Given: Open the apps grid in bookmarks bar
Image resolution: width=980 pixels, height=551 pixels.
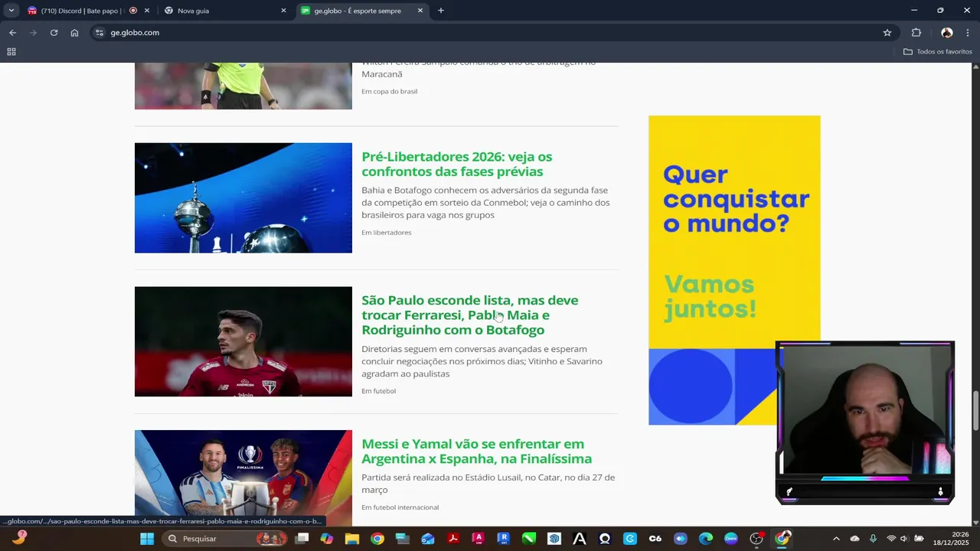Looking at the screenshot, I should pyautogui.click(x=11, y=51).
